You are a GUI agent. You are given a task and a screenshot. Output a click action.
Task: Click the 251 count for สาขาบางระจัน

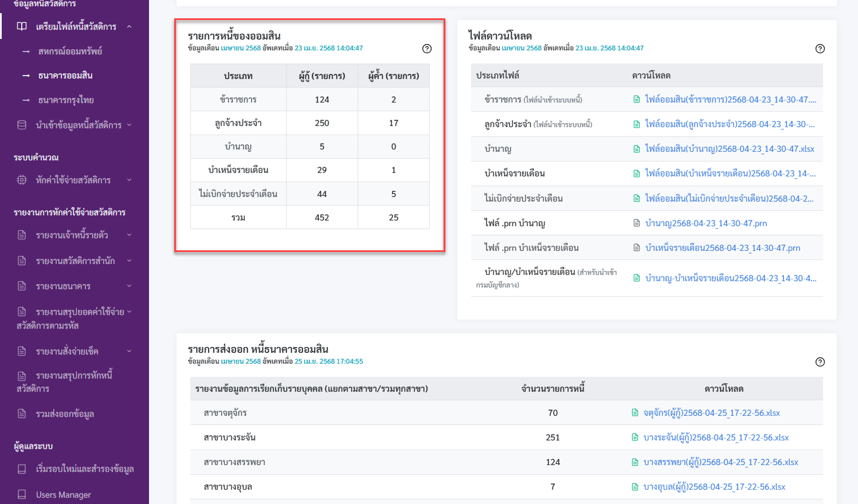click(x=553, y=438)
